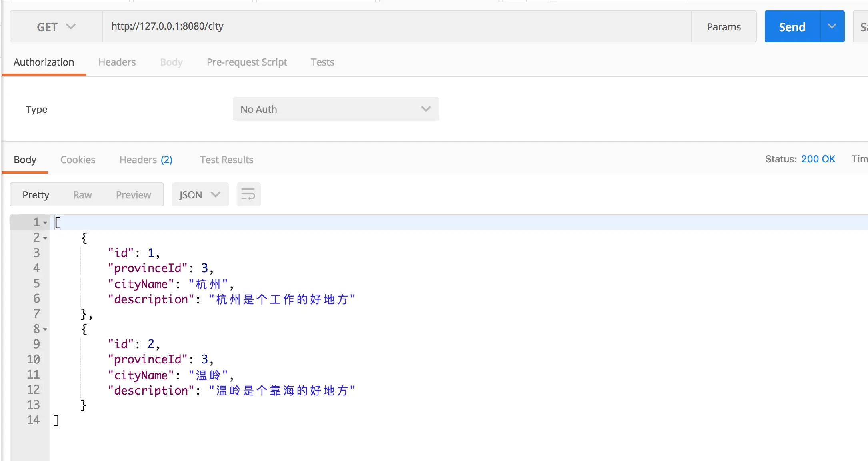The width and height of the screenshot is (868, 461).
Task: Collapse the object at line 2
Action: pos(45,238)
